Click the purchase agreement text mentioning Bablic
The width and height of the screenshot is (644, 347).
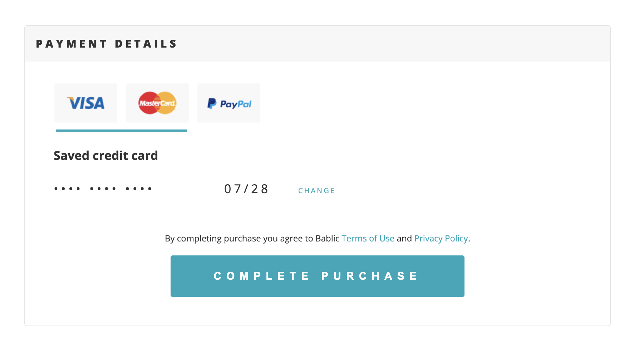click(252, 238)
